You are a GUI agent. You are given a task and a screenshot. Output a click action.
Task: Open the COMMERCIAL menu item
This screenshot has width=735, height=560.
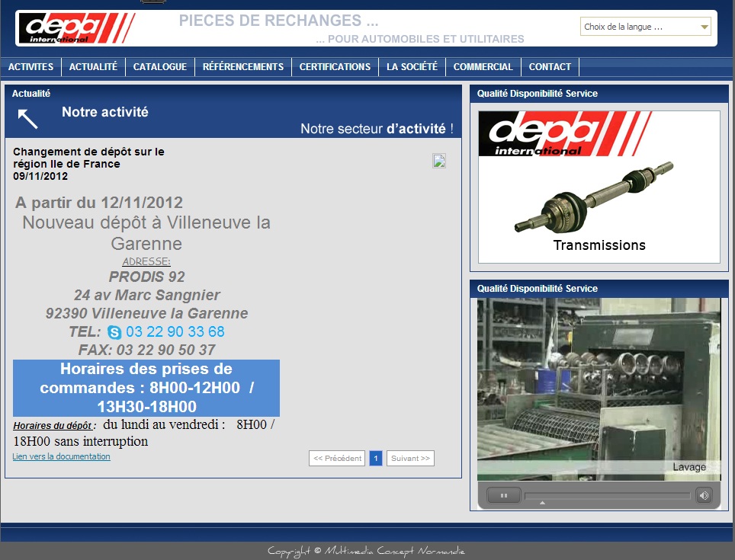(483, 67)
